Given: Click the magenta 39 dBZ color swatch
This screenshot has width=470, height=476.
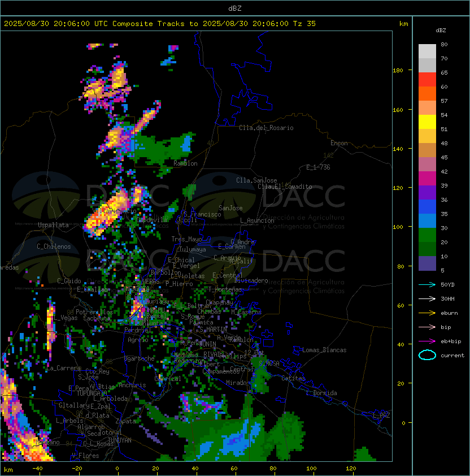Looking at the screenshot, I should [427, 179].
